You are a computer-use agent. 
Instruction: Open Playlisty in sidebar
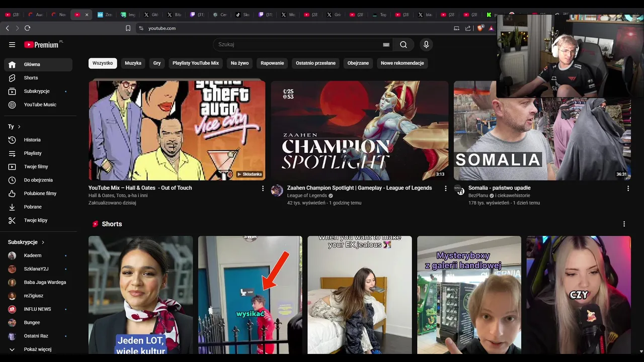38,153
